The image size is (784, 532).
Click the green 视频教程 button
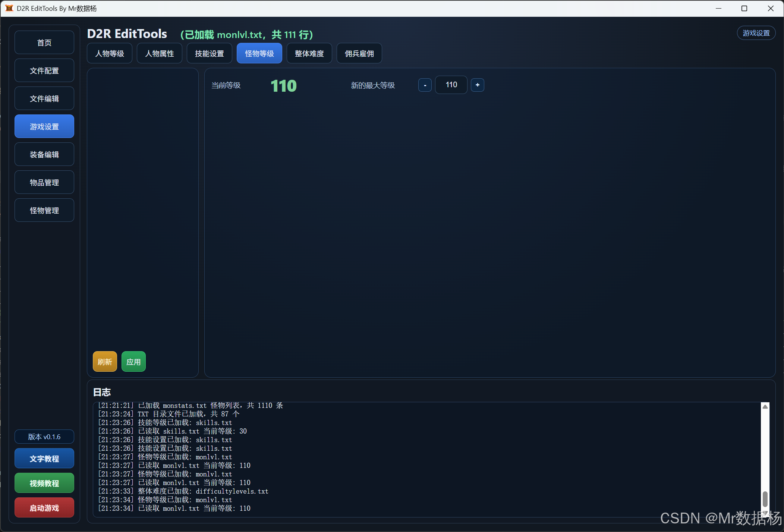click(x=44, y=483)
